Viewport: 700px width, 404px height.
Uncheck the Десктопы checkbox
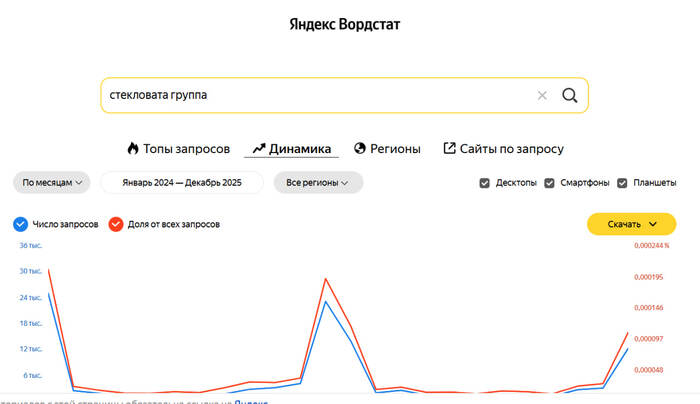click(485, 183)
